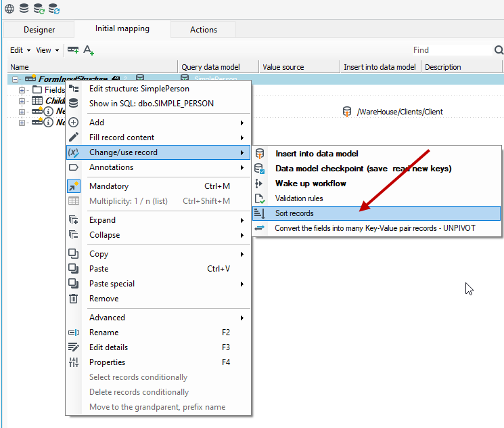Viewport: 504px width, 428px height.
Task: Click the Expand icon in context menu
Action: [x=74, y=220]
